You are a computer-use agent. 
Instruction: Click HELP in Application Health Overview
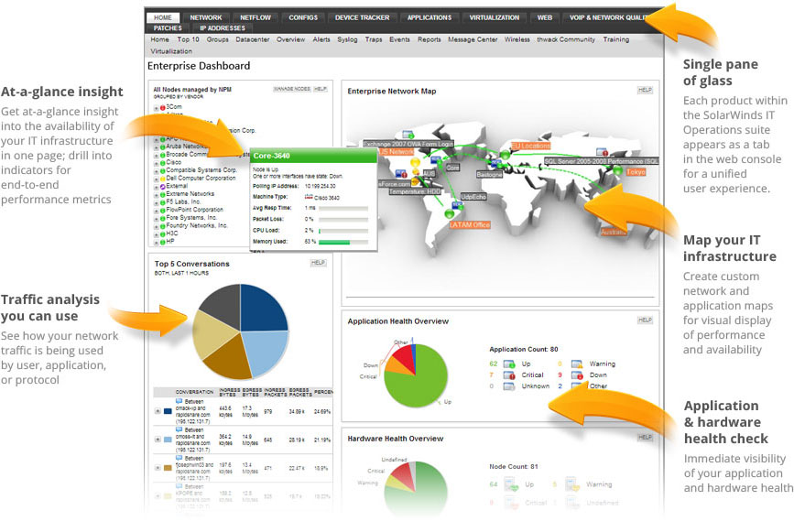pyautogui.click(x=645, y=320)
